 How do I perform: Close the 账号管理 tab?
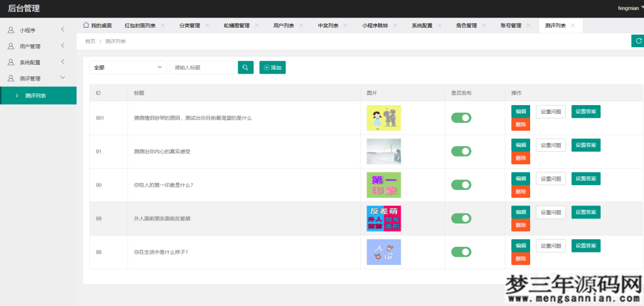528,25
